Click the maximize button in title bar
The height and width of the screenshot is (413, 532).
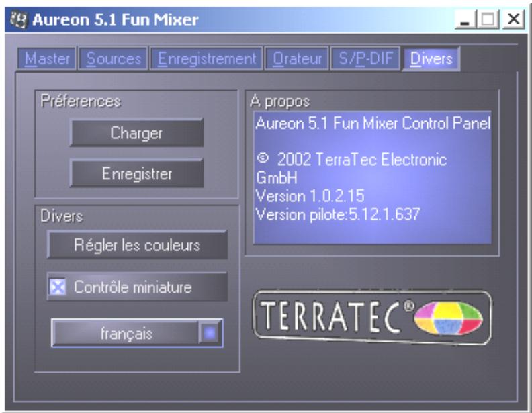[488, 19]
